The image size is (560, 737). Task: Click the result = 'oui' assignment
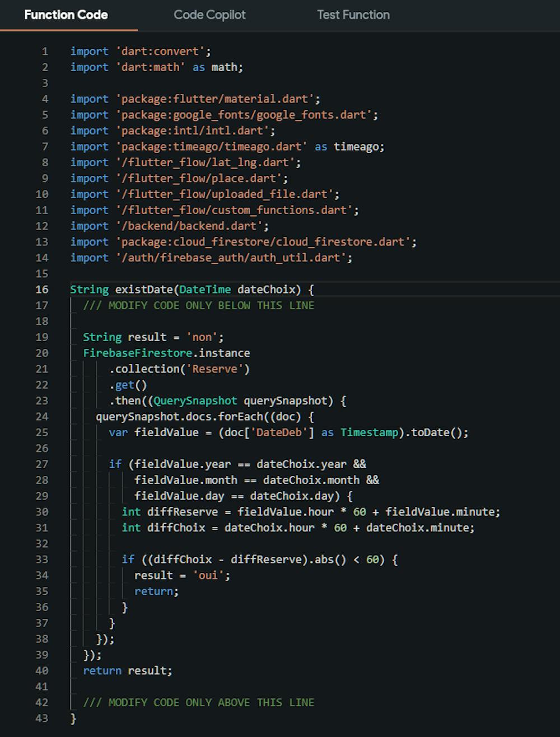pyautogui.click(x=183, y=575)
